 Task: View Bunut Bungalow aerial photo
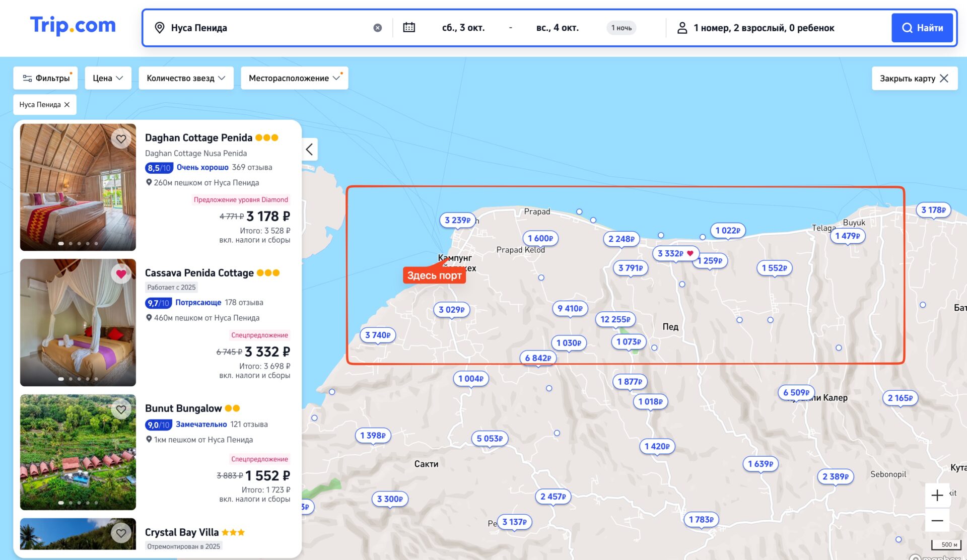point(78,452)
